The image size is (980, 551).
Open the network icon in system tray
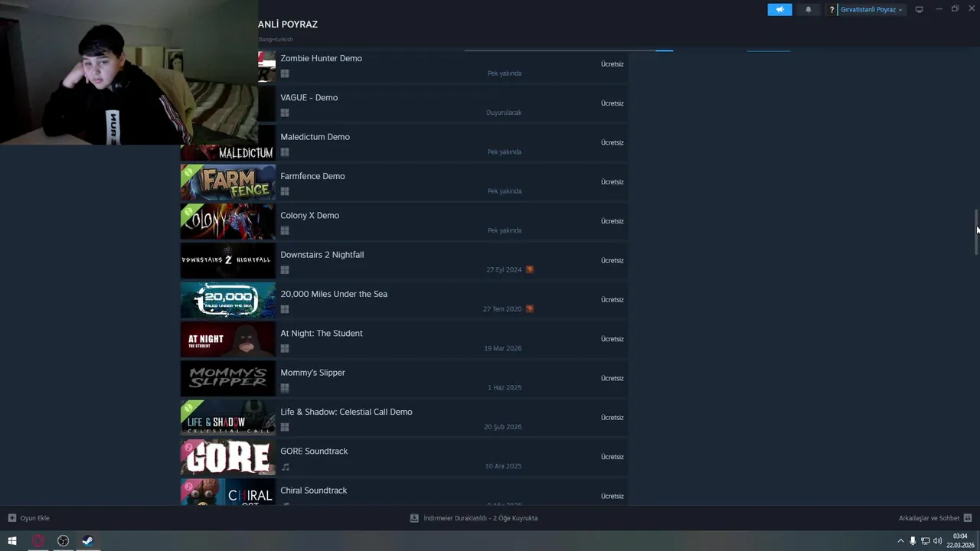point(925,541)
